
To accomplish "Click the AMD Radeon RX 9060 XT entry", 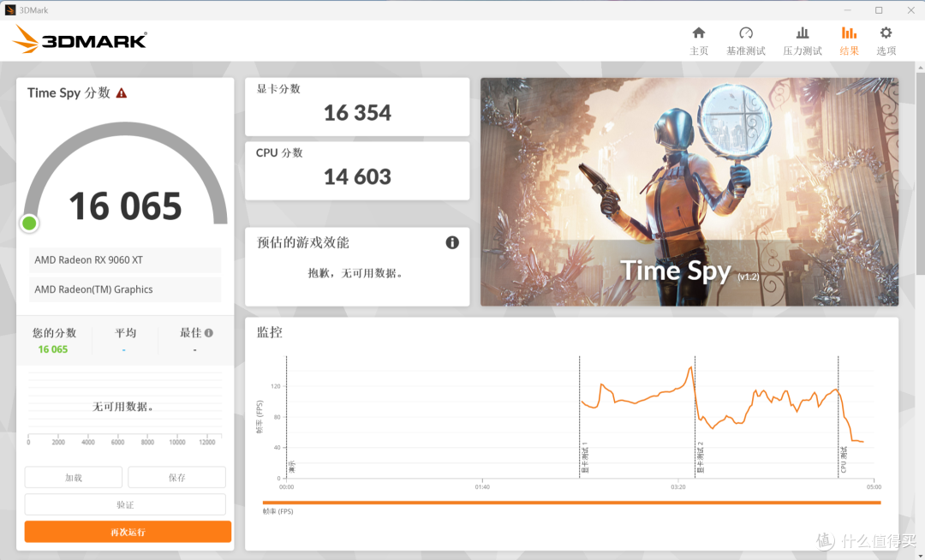I will (125, 260).
